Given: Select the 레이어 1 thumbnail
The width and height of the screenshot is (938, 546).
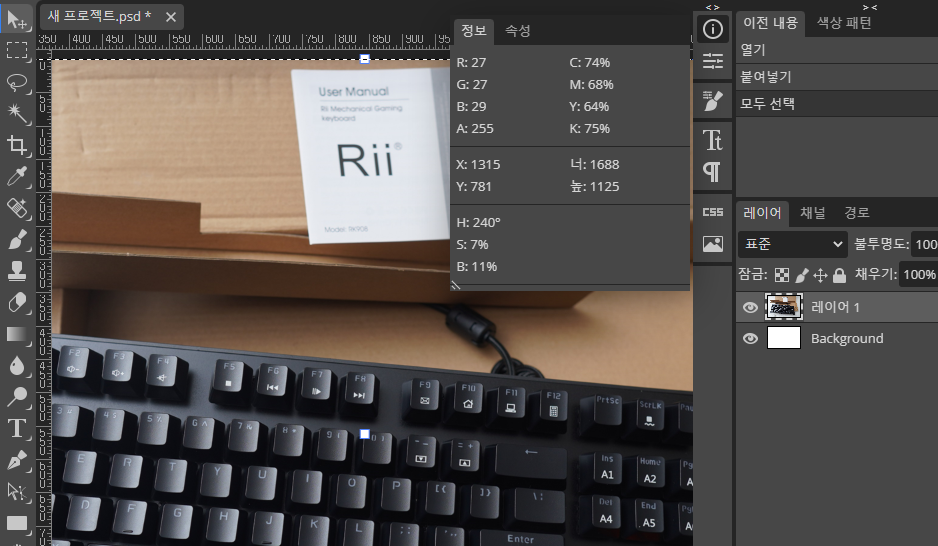Looking at the screenshot, I should (784, 307).
